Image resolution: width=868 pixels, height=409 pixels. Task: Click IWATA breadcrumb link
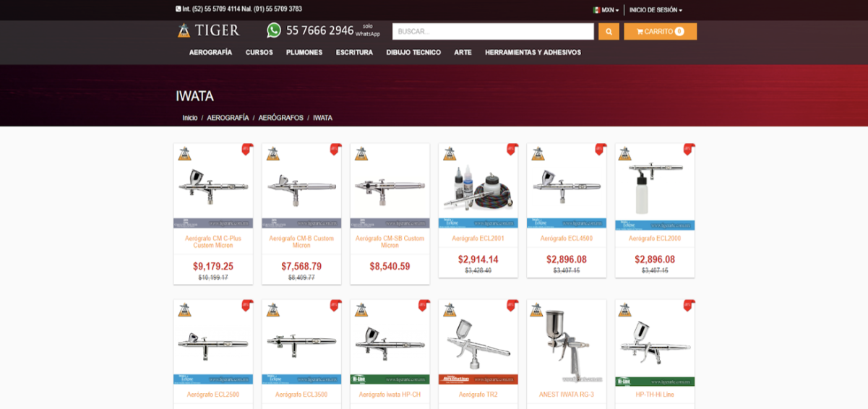pos(322,117)
